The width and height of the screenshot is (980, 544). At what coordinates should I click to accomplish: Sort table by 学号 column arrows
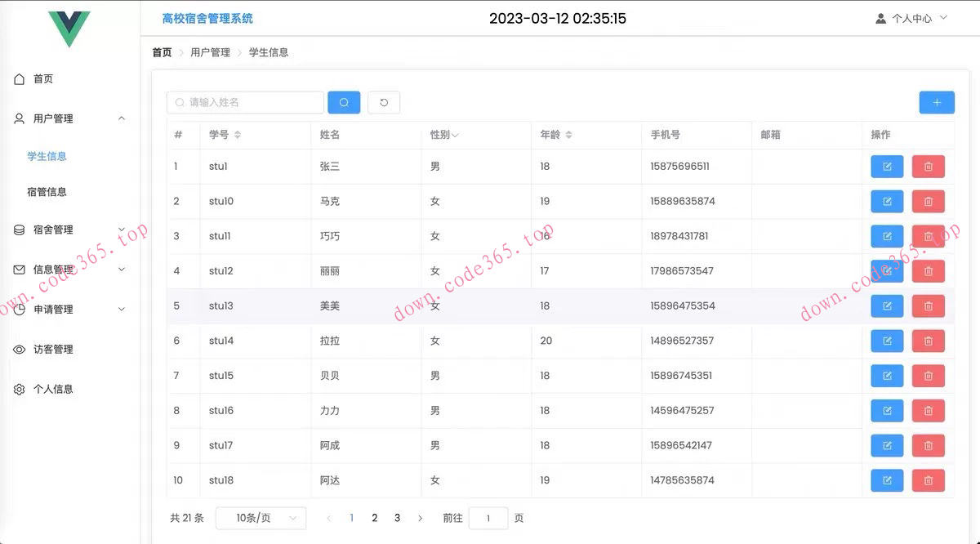pyautogui.click(x=238, y=135)
